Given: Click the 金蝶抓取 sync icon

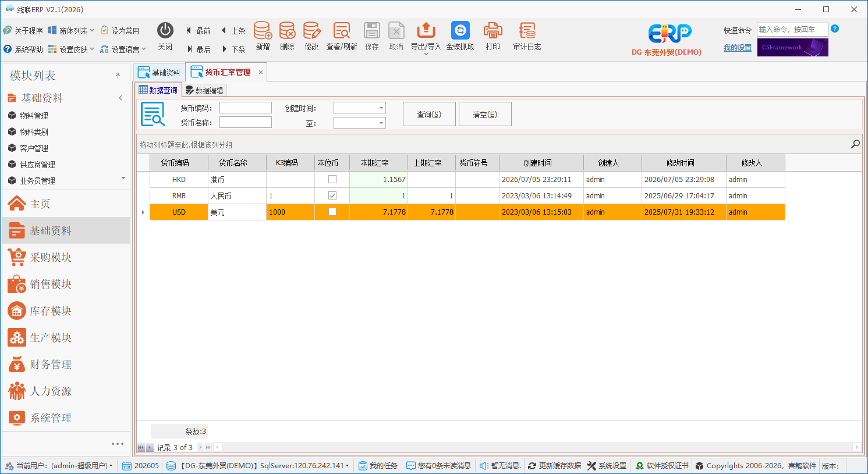Looking at the screenshot, I should (x=460, y=31).
